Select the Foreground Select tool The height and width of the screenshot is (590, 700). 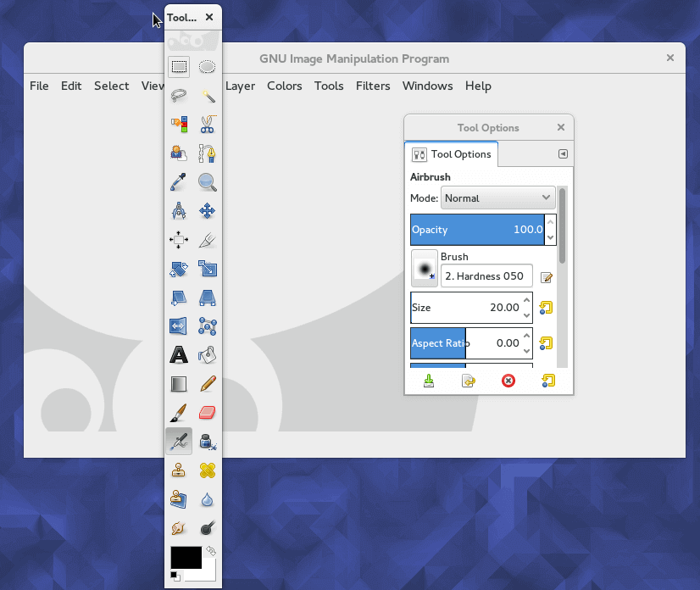click(179, 153)
